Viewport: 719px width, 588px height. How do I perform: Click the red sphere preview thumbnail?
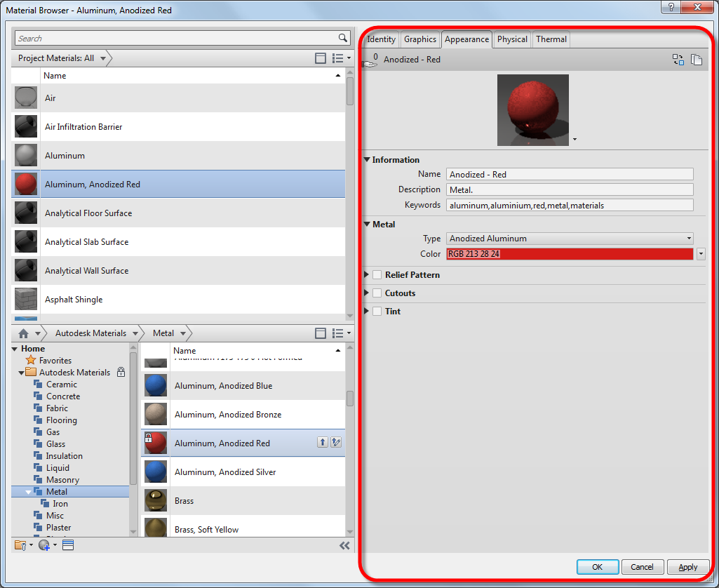pyautogui.click(x=533, y=110)
